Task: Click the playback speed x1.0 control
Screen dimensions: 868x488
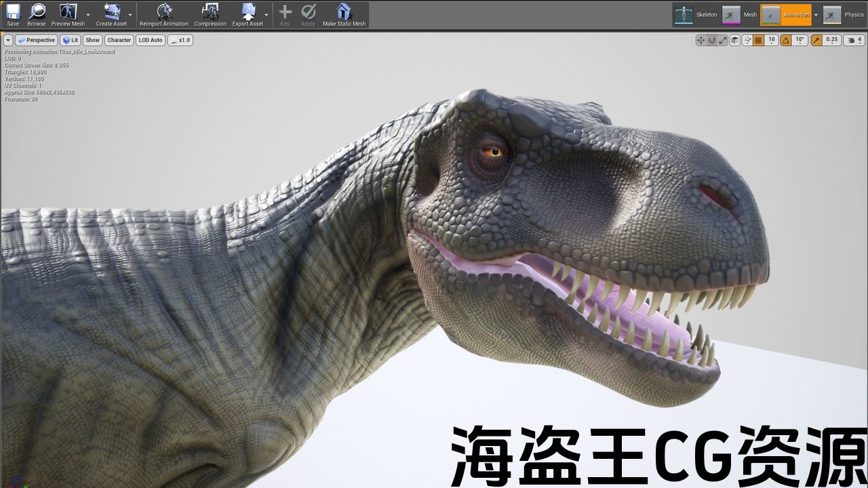Action: click(180, 40)
